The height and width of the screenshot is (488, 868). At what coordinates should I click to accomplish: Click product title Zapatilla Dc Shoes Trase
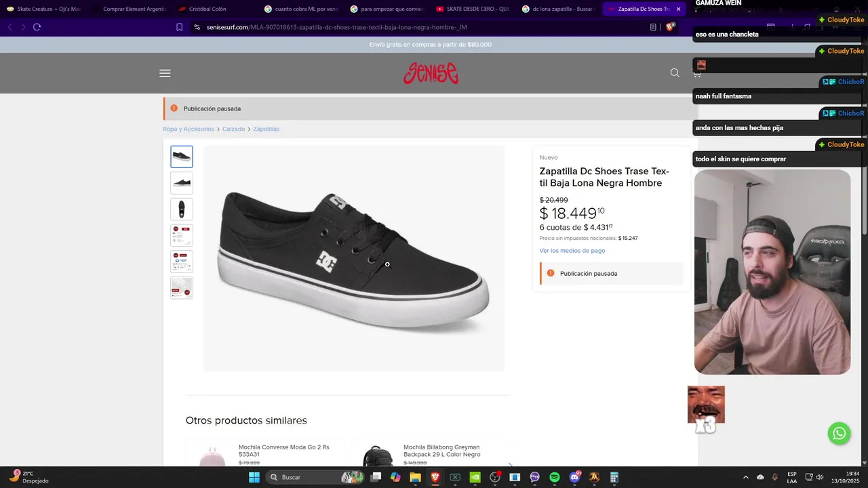[604, 177]
